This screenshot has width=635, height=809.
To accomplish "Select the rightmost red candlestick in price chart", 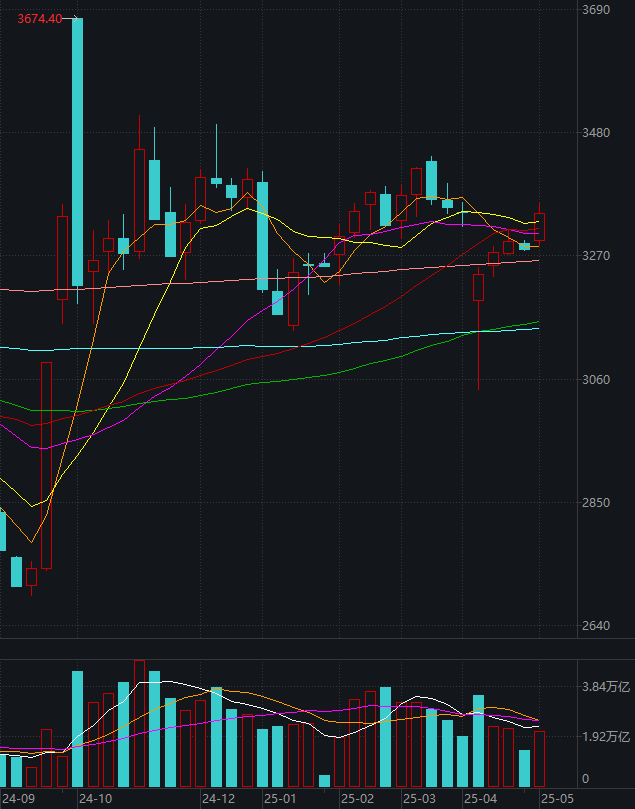I will click(x=540, y=227).
